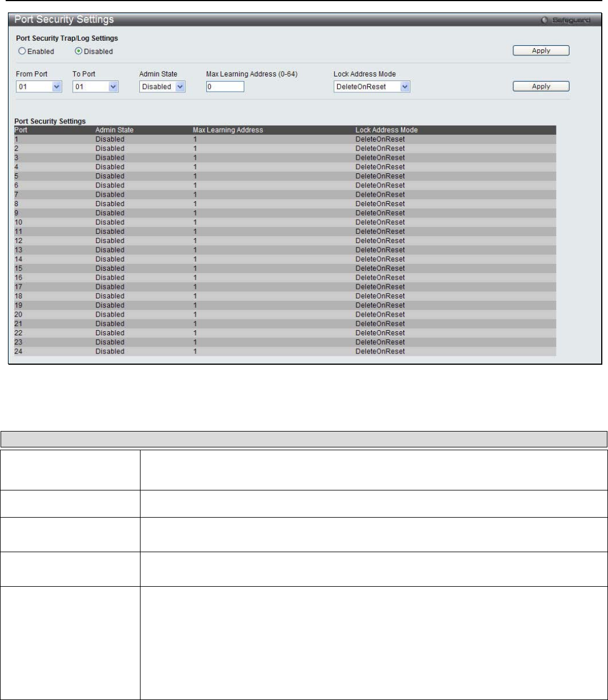Click DeleteOnReset mode for port 12
608x700 pixels.
(380, 241)
